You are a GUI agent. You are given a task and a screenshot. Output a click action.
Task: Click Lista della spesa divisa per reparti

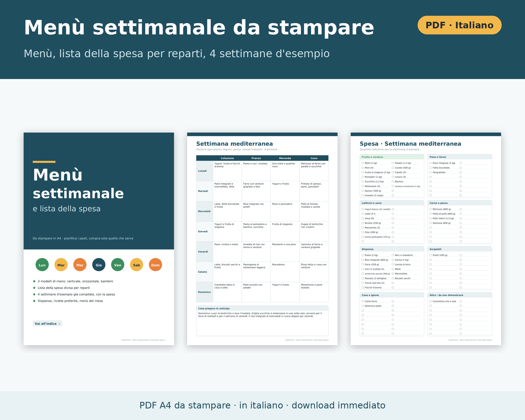(x=64, y=288)
